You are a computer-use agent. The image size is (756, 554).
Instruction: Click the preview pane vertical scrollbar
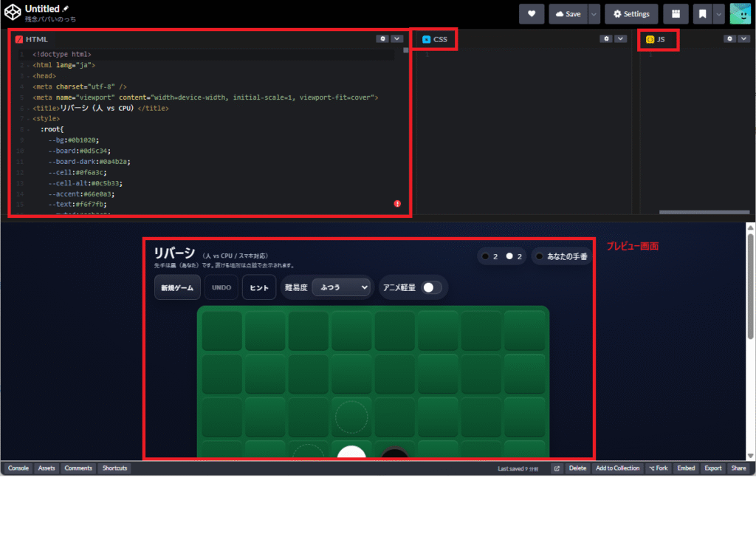pyautogui.click(x=751, y=259)
